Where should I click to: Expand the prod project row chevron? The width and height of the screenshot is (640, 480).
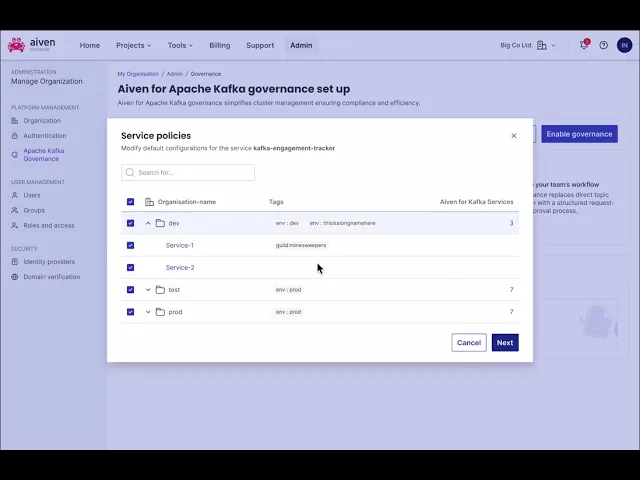pos(148,312)
